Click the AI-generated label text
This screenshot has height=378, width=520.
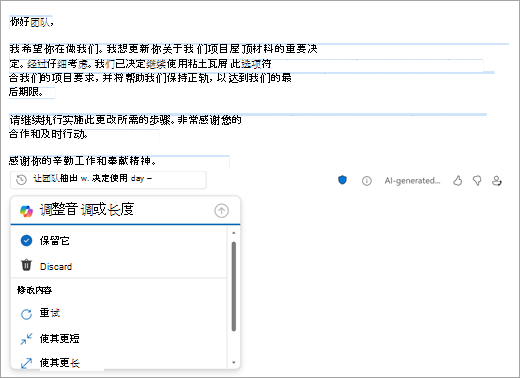(x=412, y=181)
